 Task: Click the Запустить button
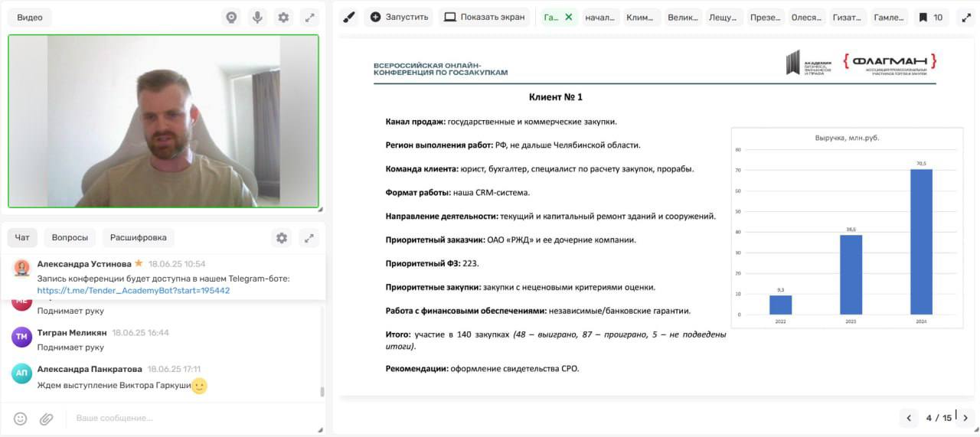click(x=399, y=17)
